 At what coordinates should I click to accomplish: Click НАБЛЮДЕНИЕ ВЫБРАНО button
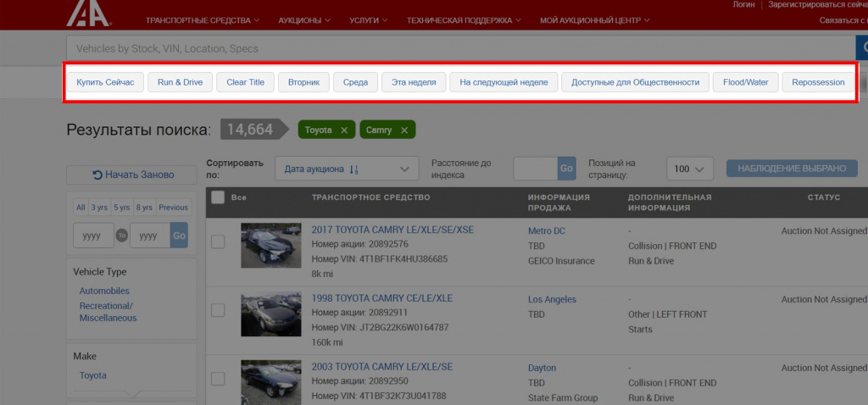pos(792,169)
